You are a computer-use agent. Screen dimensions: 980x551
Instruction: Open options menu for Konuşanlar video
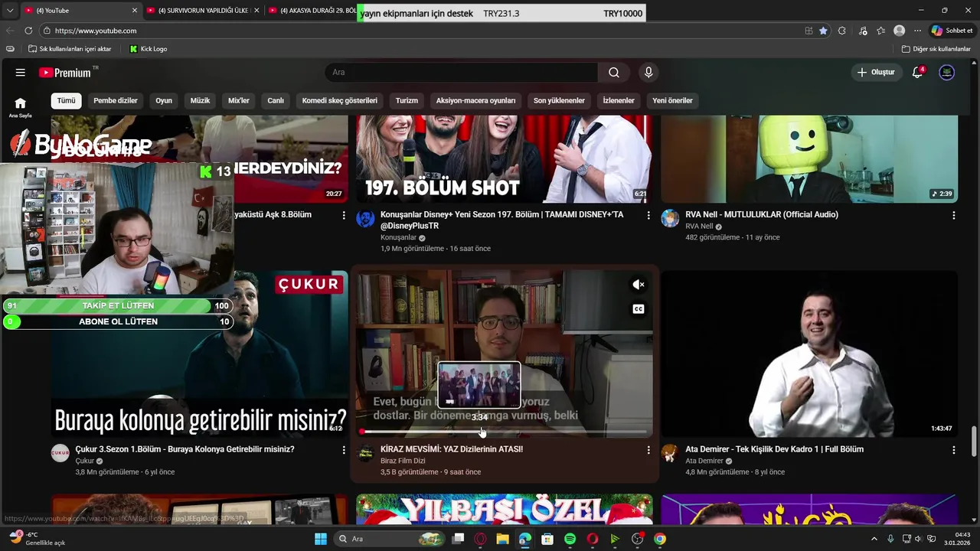648,216
